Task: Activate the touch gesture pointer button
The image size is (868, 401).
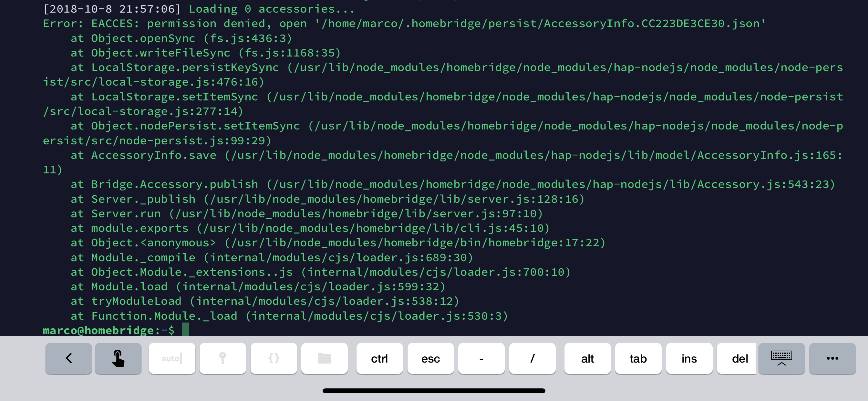Action: point(118,358)
